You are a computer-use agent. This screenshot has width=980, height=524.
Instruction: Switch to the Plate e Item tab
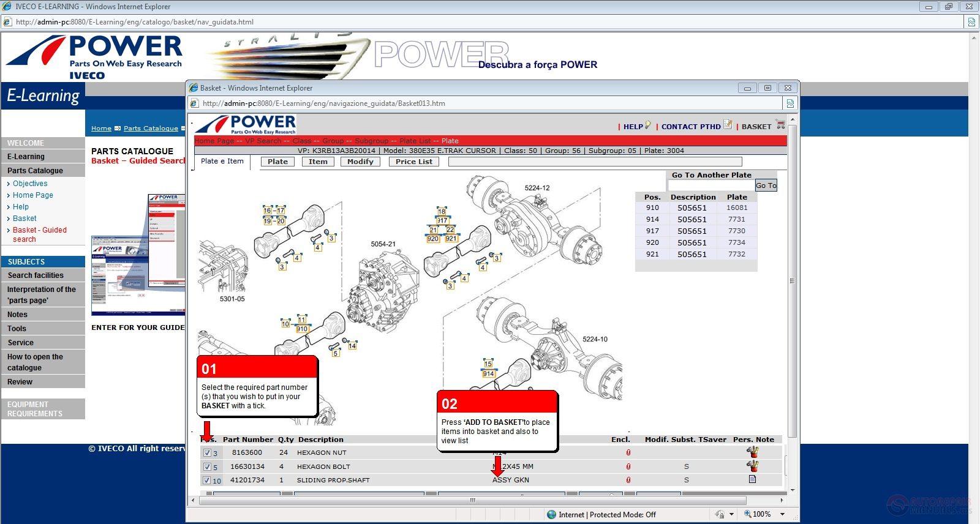[222, 161]
